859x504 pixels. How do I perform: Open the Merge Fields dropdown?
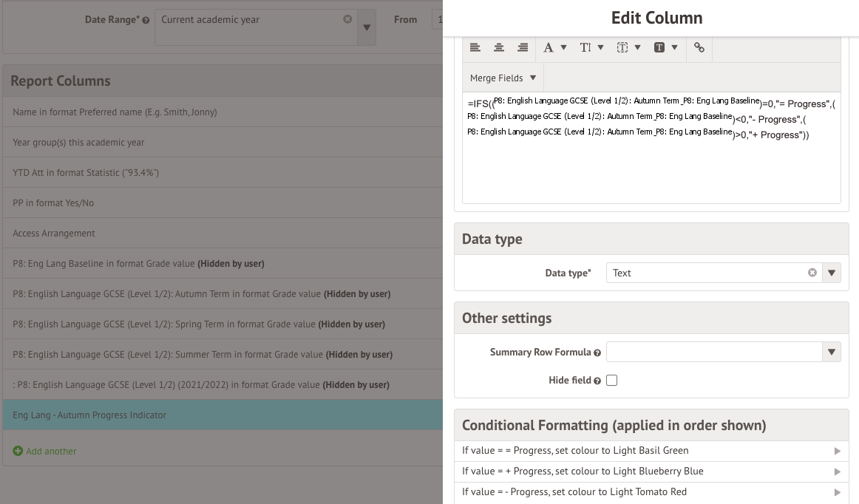click(502, 78)
